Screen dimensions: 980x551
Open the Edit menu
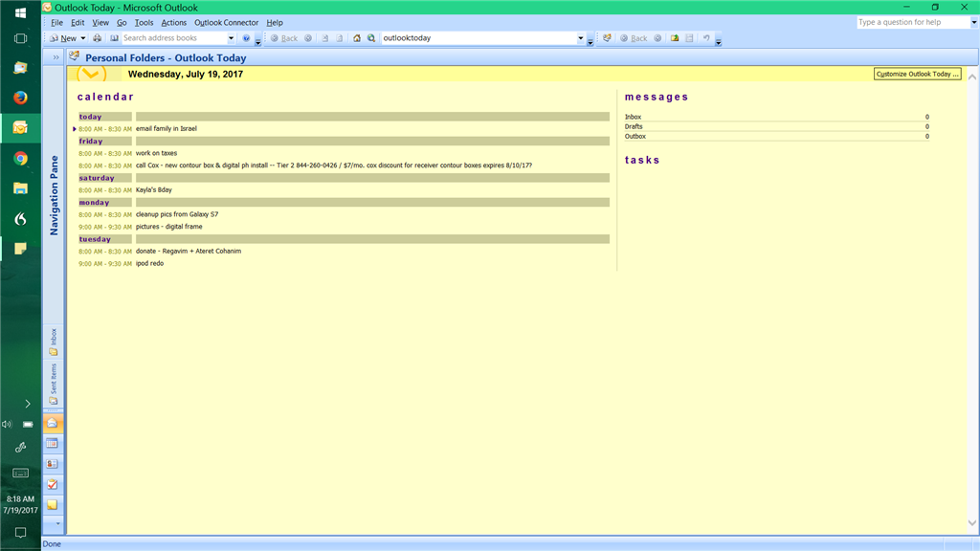(x=78, y=23)
